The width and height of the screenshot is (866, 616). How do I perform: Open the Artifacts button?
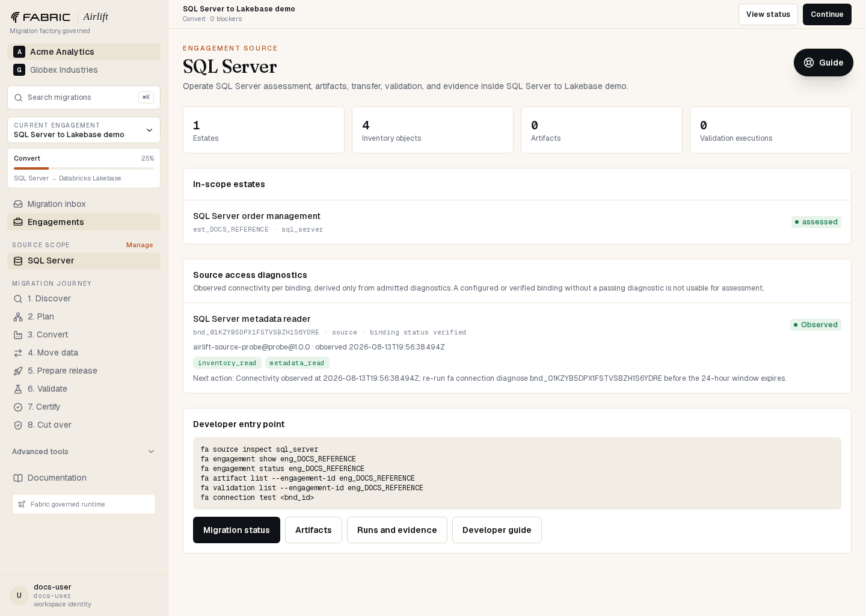(313, 530)
